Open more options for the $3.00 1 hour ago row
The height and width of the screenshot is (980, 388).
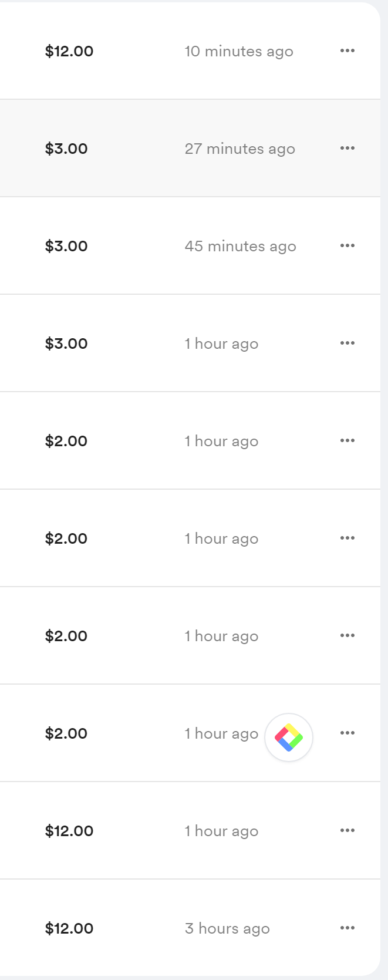[347, 343]
